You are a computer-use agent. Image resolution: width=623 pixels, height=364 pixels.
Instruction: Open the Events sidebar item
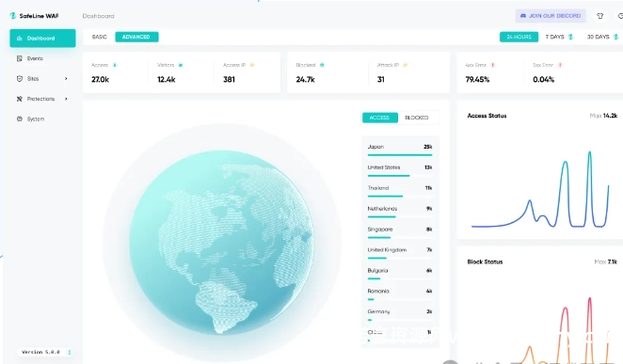[42, 58]
